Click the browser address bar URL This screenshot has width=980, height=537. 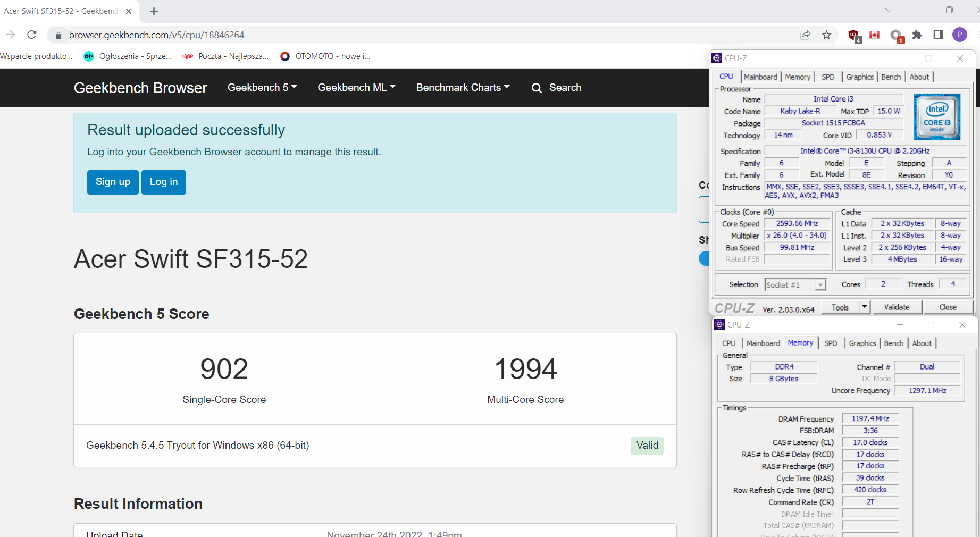click(157, 35)
